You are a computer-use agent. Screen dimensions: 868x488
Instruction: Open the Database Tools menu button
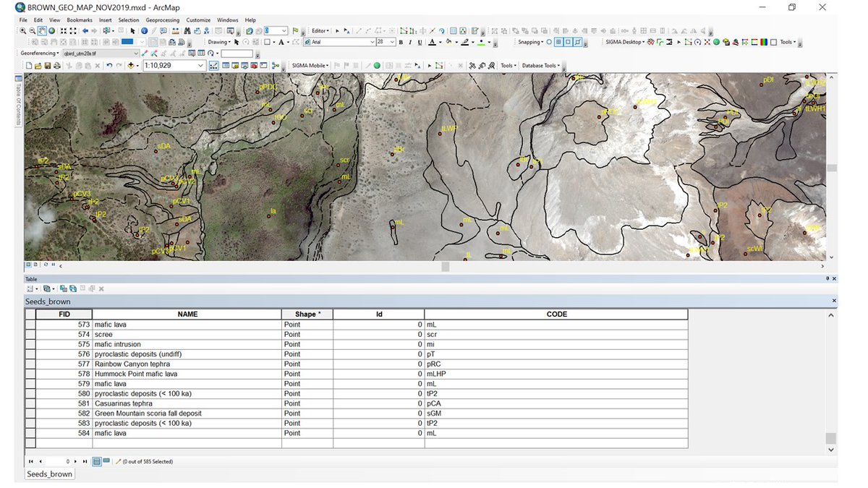pos(540,65)
